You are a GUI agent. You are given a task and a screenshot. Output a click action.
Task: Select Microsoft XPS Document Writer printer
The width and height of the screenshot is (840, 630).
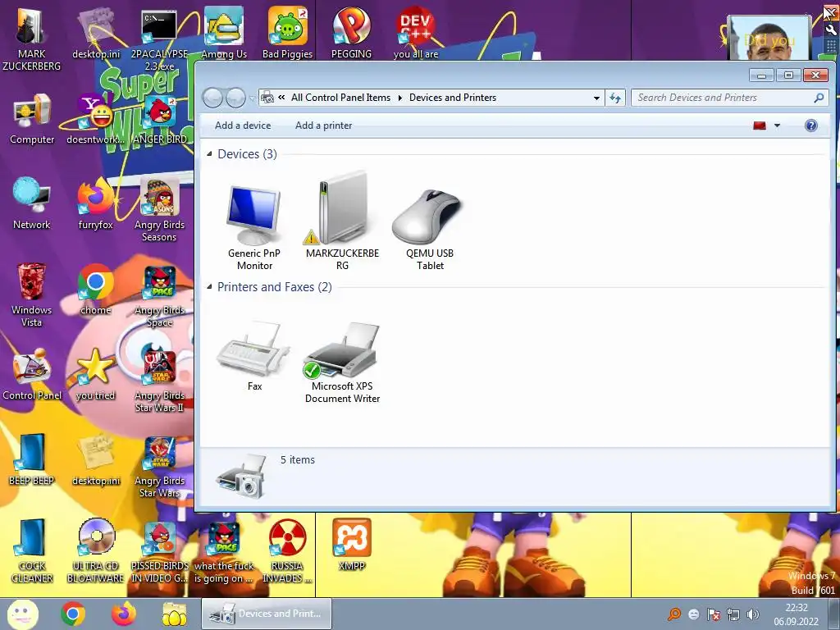[342, 362]
